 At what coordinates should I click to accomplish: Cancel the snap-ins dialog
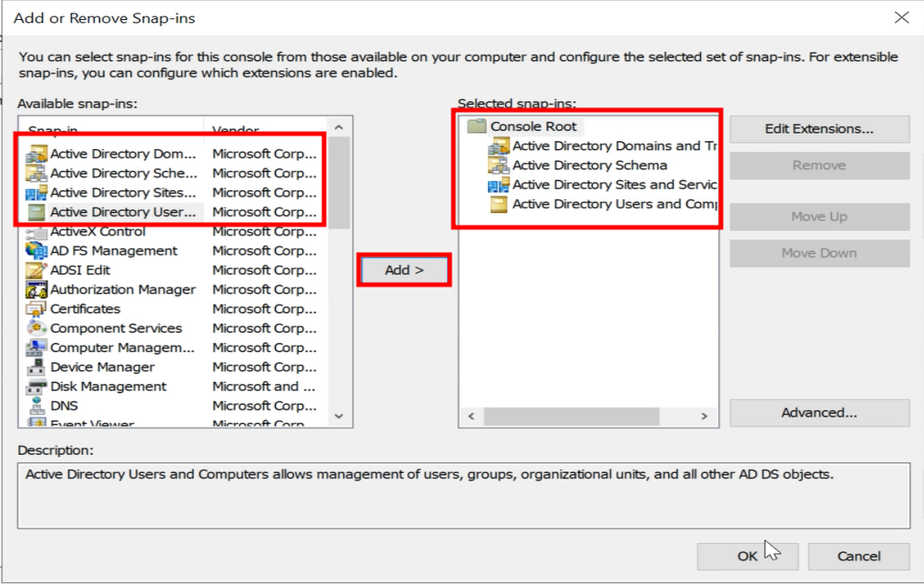[858, 557]
